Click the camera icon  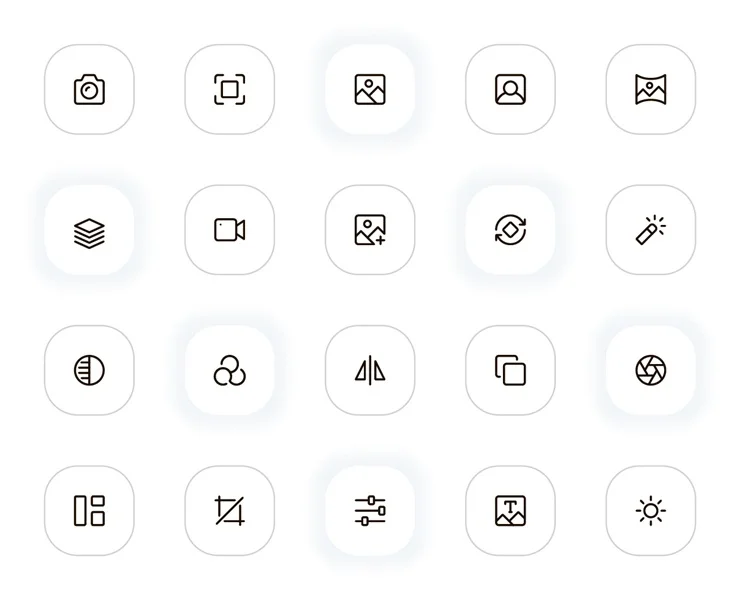pos(89,89)
